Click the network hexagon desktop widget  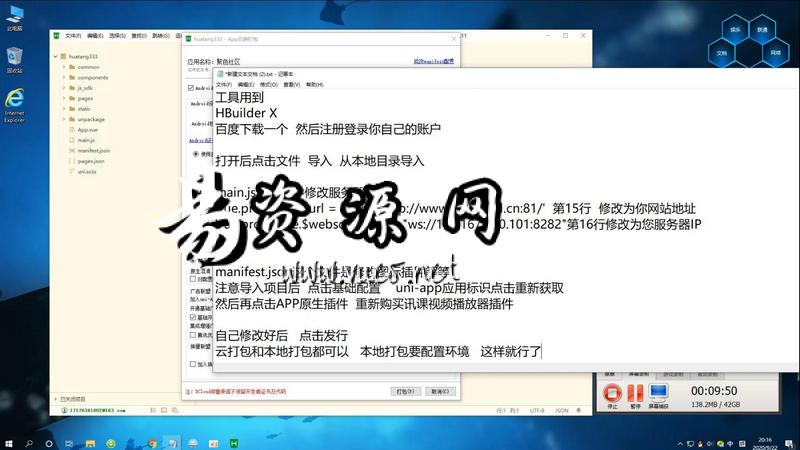pos(776,53)
